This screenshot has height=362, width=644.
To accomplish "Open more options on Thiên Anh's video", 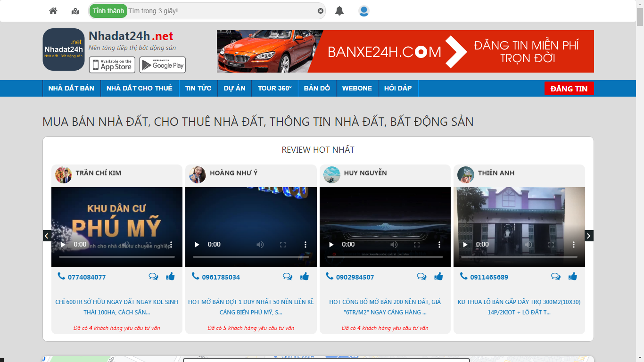I will (x=574, y=245).
